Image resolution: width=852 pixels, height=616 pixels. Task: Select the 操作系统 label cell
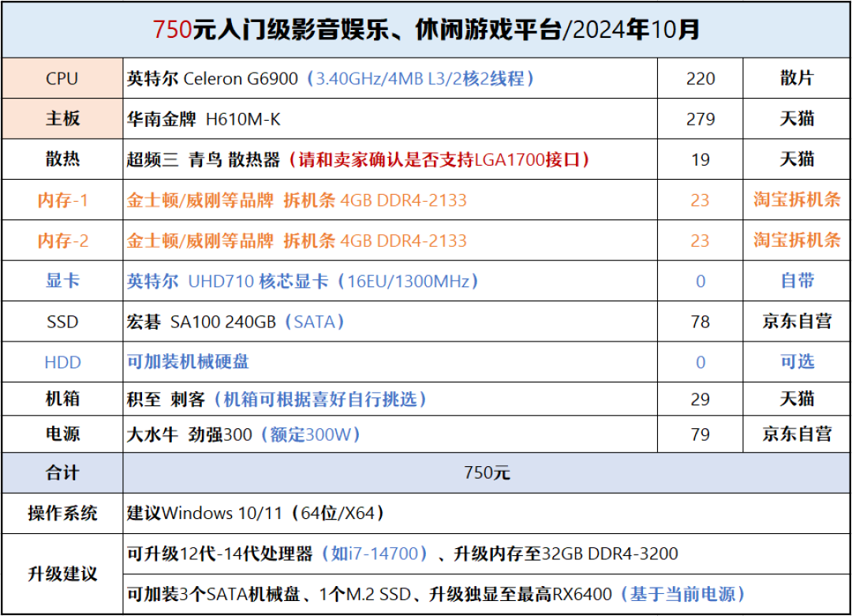click(x=62, y=513)
